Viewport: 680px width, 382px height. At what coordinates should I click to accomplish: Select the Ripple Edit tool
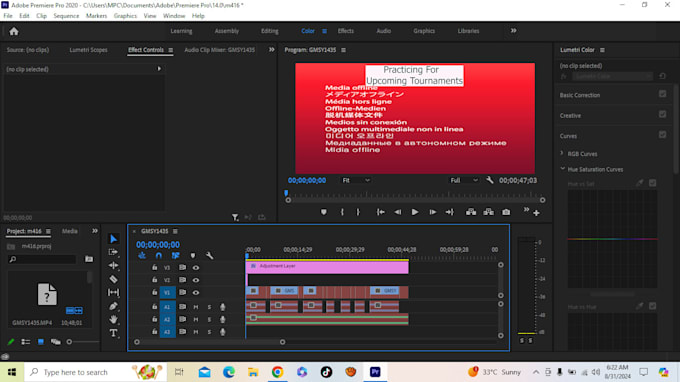113,265
